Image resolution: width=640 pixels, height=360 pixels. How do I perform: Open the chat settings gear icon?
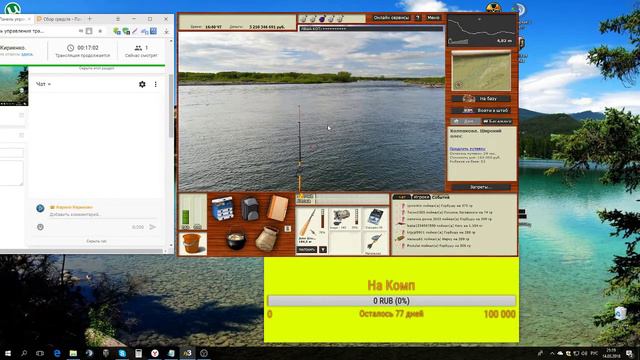click(142, 84)
